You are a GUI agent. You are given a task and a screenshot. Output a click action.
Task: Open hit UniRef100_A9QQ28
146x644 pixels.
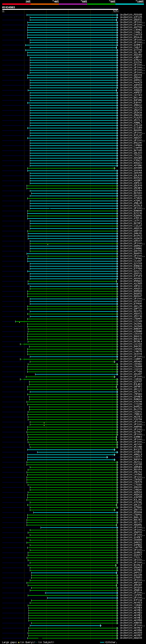[x=131, y=90]
